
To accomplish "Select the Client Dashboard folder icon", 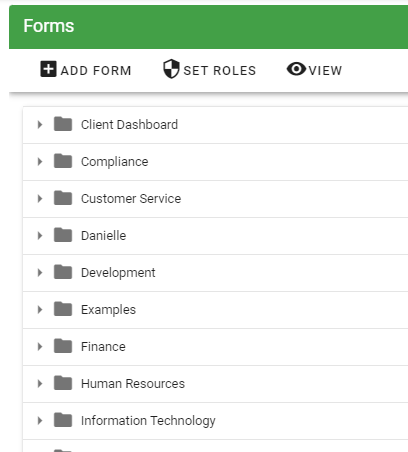I will pyautogui.click(x=63, y=124).
